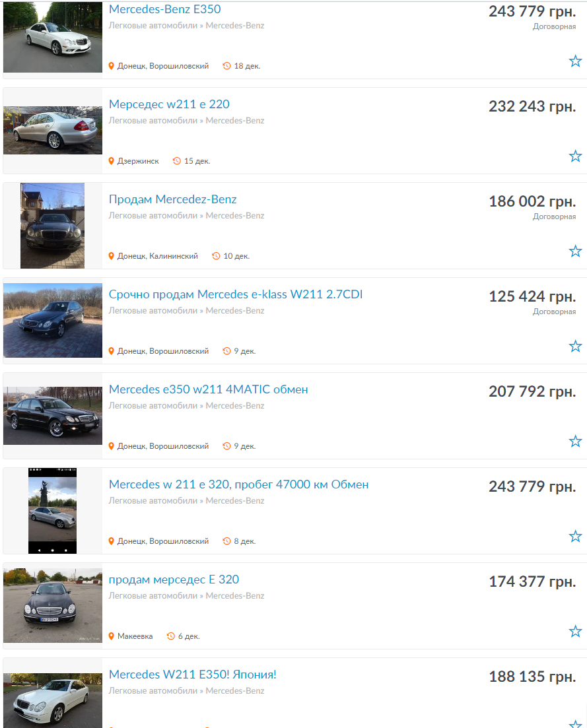Open Mercedes W211 E350! Япония! listing
Viewport: 587px width, 728px height.
pos(192,675)
